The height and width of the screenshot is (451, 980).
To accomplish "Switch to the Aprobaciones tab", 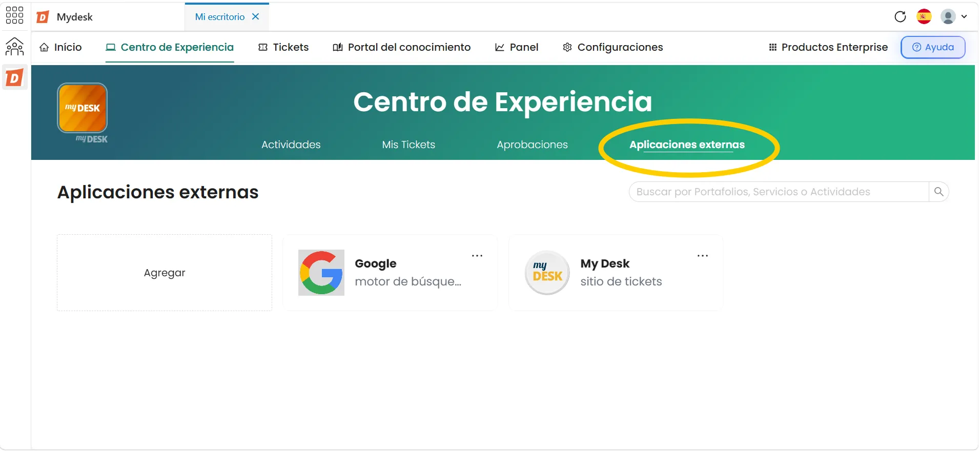I will (532, 145).
